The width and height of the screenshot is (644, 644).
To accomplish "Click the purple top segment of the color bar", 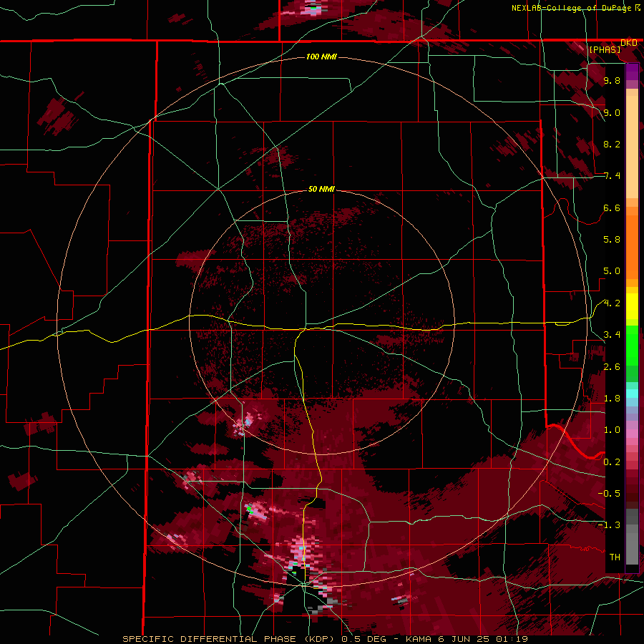I will coord(632,72).
